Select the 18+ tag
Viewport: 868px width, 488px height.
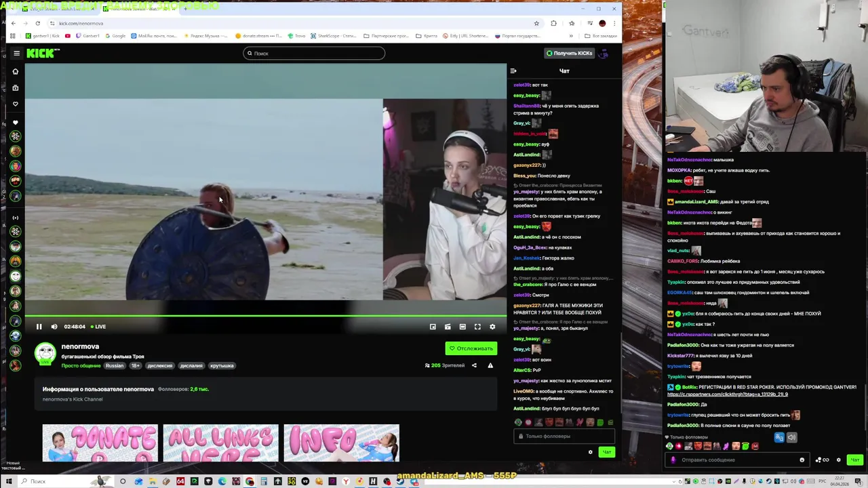point(135,365)
